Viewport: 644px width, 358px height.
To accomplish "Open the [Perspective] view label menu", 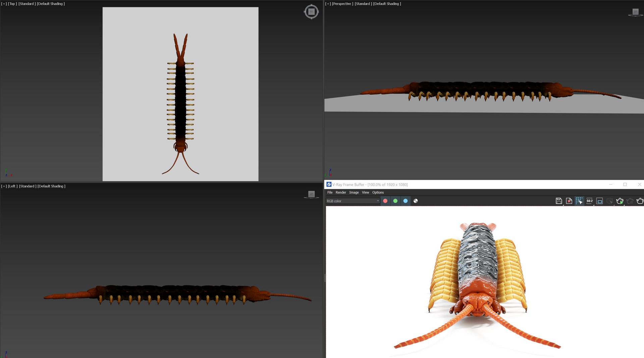I will click(x=342, y=4).
